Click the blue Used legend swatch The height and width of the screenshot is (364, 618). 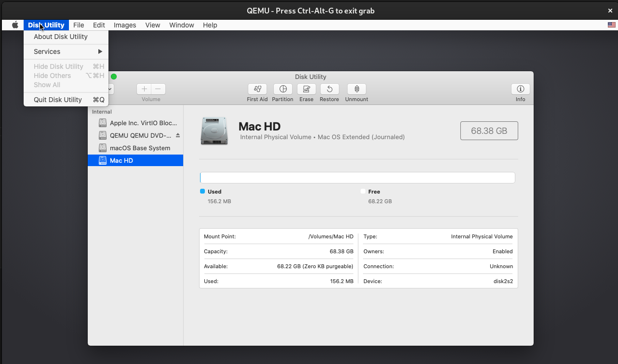click(x=202, y=191)
